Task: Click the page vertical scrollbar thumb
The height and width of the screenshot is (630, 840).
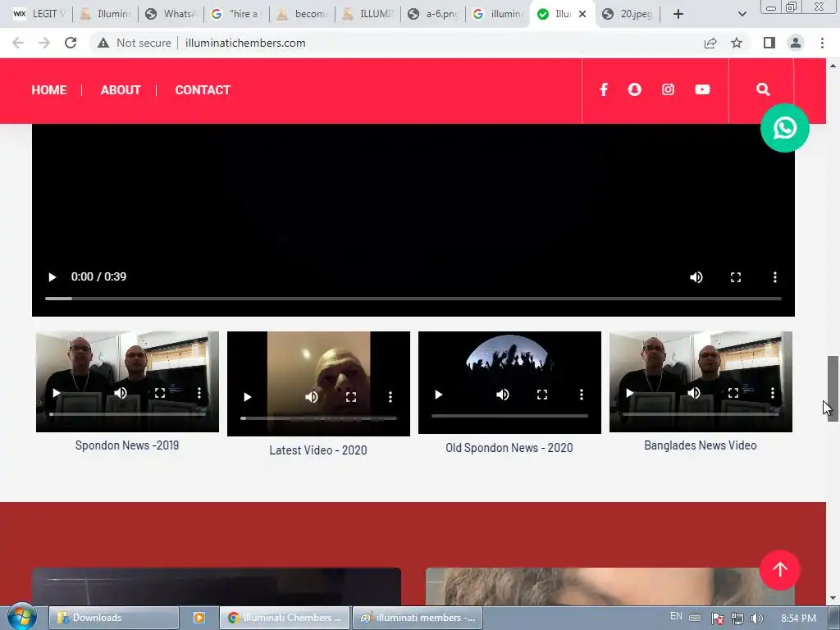Action: click(833, 388)
